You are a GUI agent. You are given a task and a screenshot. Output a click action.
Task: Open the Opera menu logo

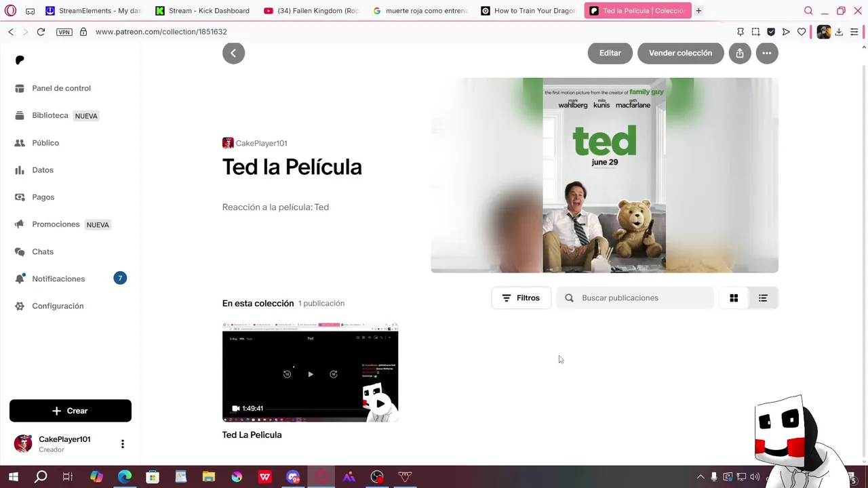(10, 11)
